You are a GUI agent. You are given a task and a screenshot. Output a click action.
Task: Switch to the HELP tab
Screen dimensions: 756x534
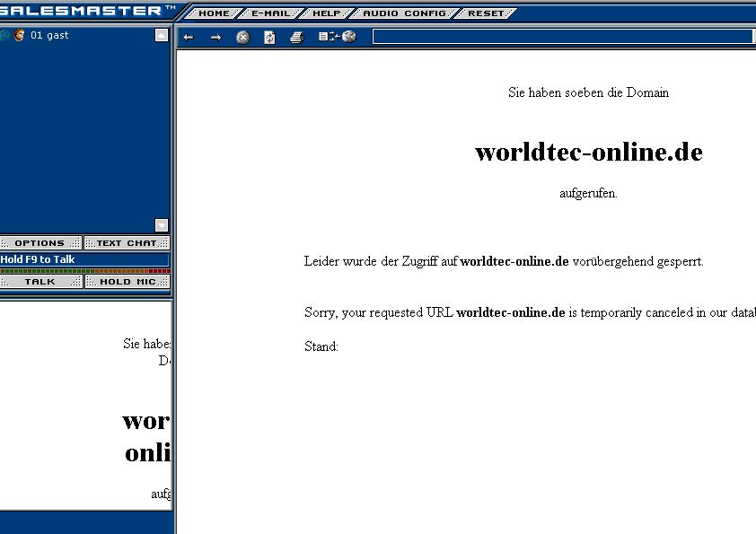(326, 13)
